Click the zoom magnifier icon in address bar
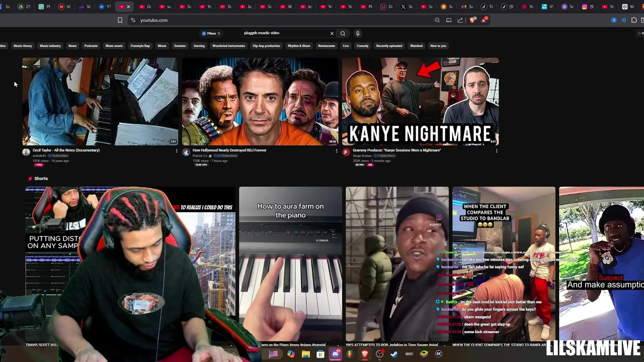The image size is (644, 362). click(x=437, y=20)
